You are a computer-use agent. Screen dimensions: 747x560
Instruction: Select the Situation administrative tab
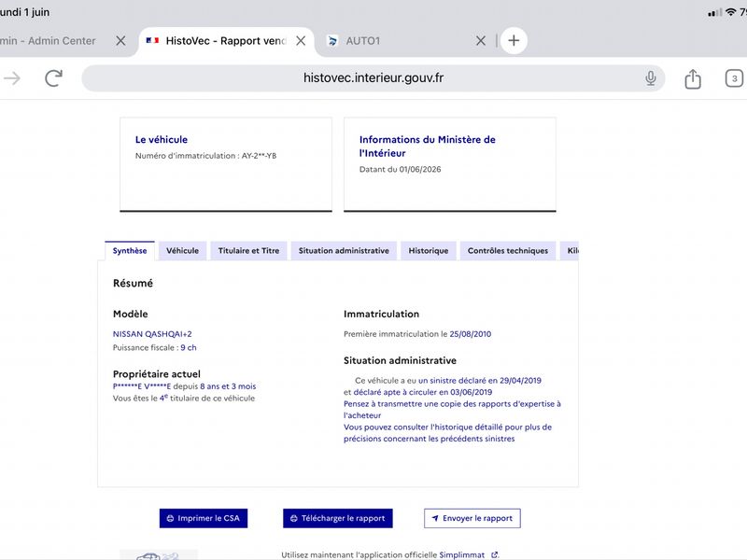click(344, 250)
